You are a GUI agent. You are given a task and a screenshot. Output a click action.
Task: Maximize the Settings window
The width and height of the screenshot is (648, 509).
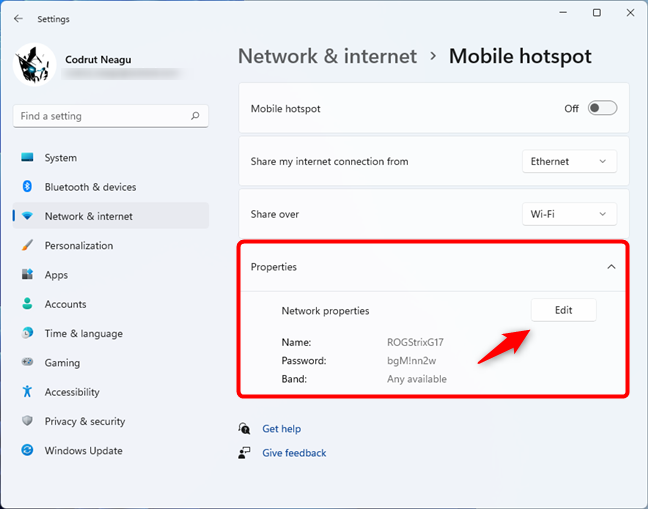click(x=597, y=13)
